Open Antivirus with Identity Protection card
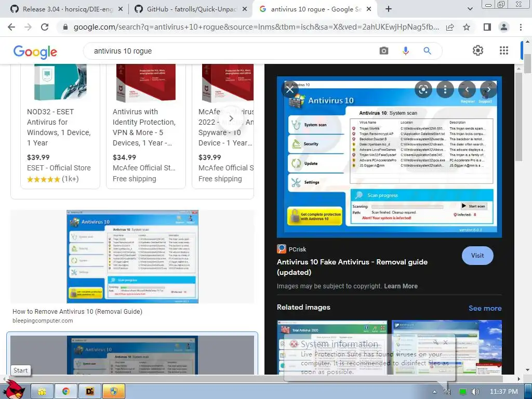Image resolution: width=532 pixels, height=399 pixels. pos(145,126)
